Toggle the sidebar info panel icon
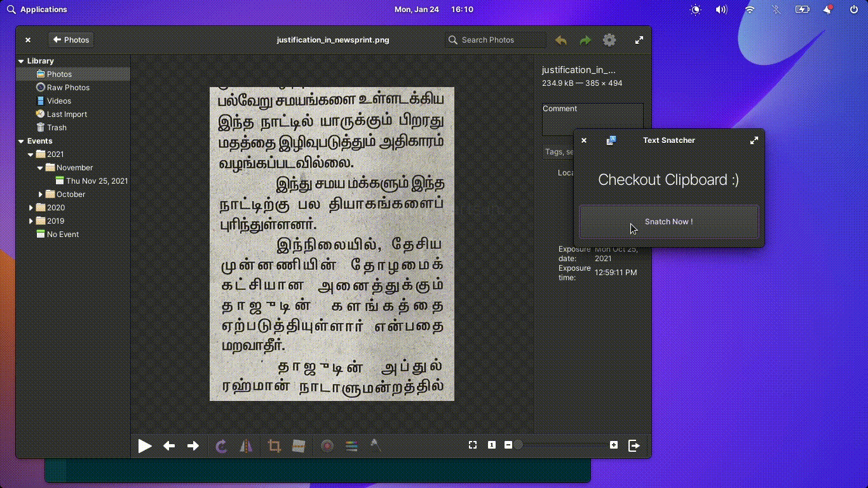The image size is (868, 488). pyautogui.click(x=634, y=445)
